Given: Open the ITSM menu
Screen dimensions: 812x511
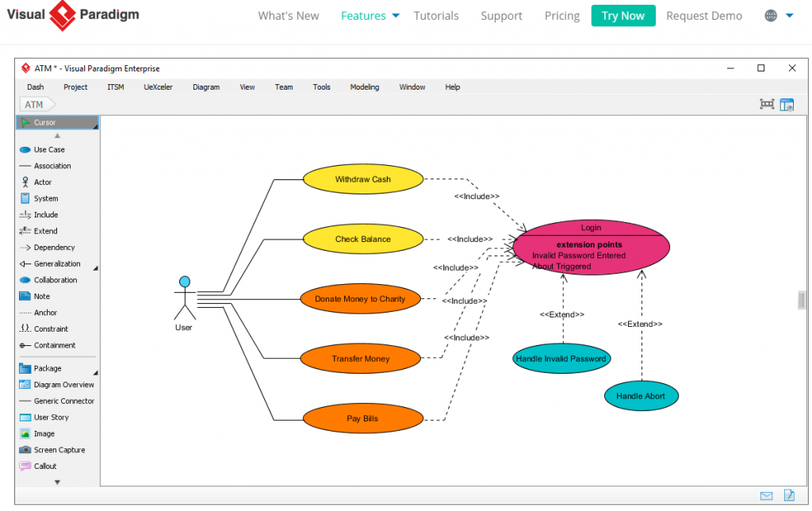Looking at the screenshot, I should [x=116, y=87].
